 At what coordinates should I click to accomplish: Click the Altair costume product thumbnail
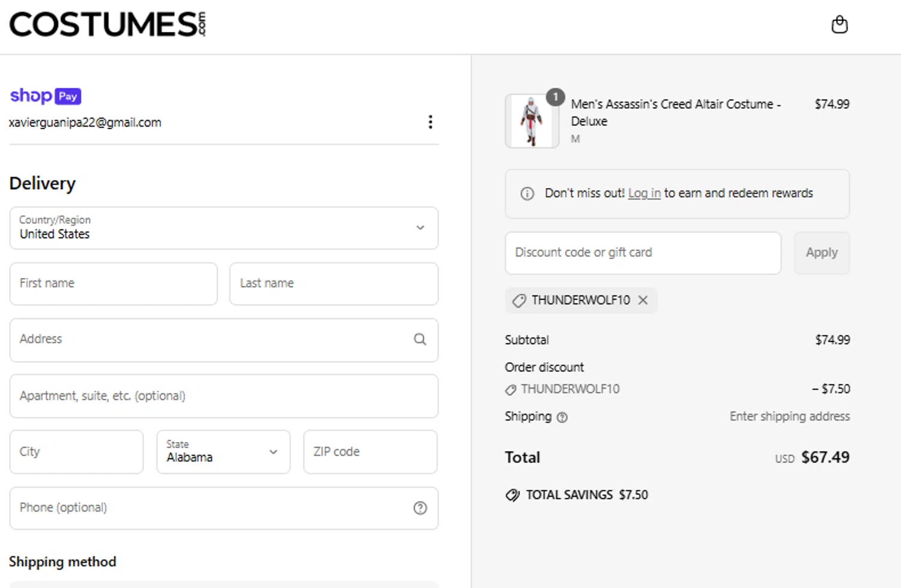[x=532, y=121]
